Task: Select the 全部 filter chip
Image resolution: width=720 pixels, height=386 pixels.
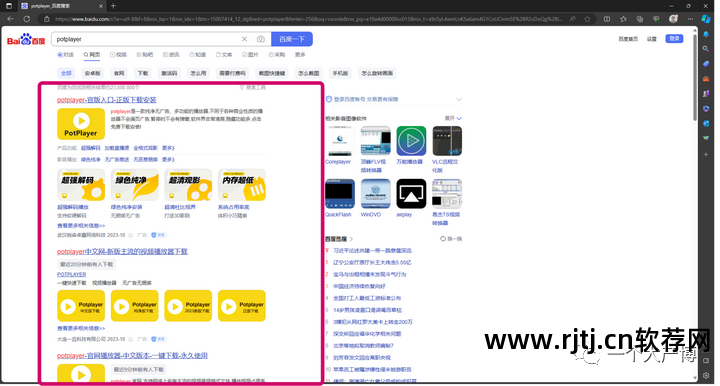Action: coord(66,73)
